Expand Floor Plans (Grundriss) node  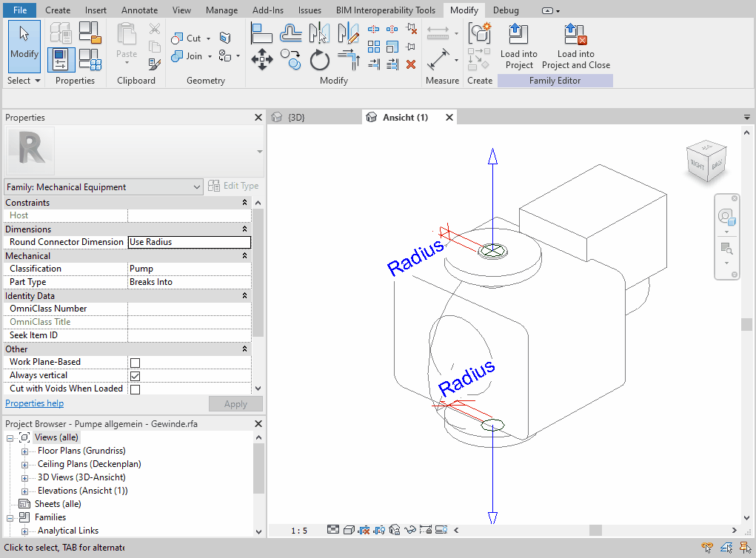24,451
